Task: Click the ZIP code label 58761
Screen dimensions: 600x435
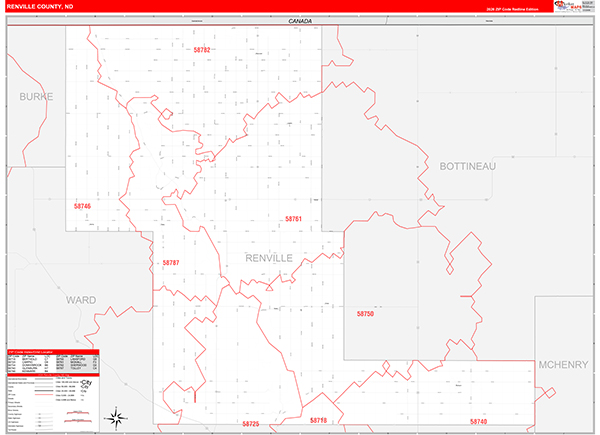Action: coord(293,219)
